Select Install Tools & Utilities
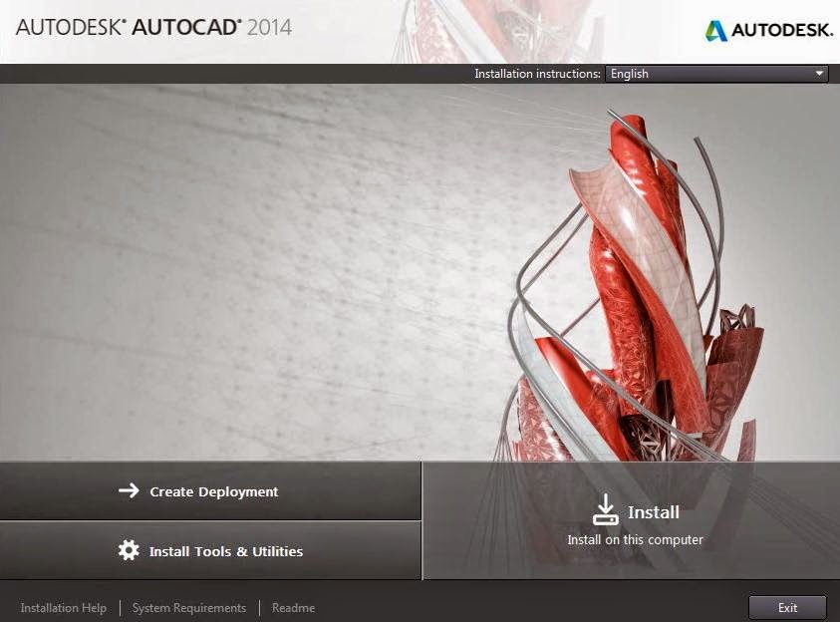Image resolution: width=840 pixels, height=622 pixels. click(x=210, y=550)
